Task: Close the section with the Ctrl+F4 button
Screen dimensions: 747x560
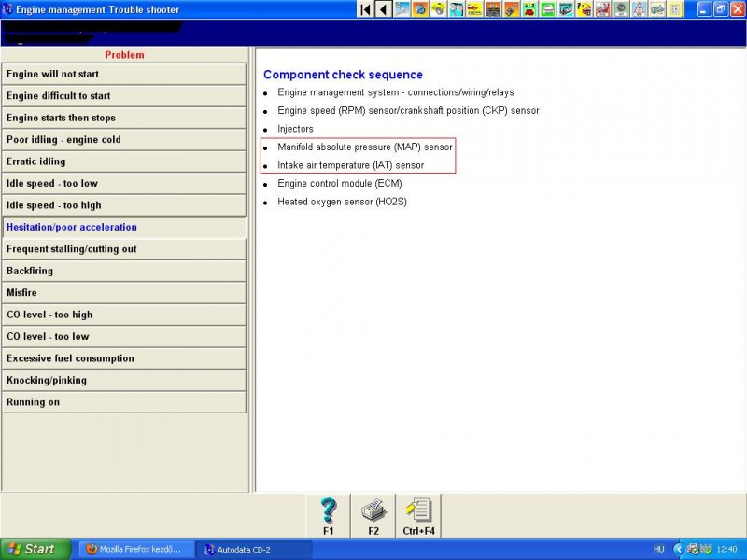Action: pos(418,516)
